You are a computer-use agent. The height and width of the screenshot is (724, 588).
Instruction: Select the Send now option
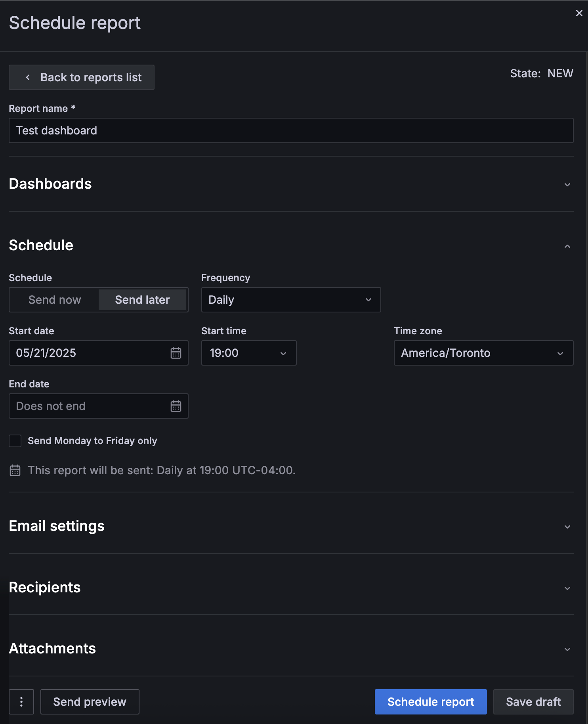pyautogui.click(x=55, y=300)
